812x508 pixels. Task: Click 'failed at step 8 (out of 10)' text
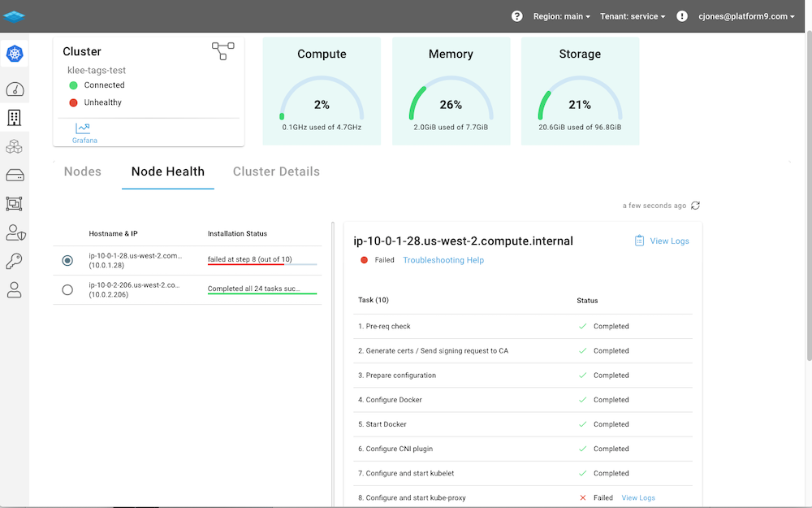tap(249, 259)
